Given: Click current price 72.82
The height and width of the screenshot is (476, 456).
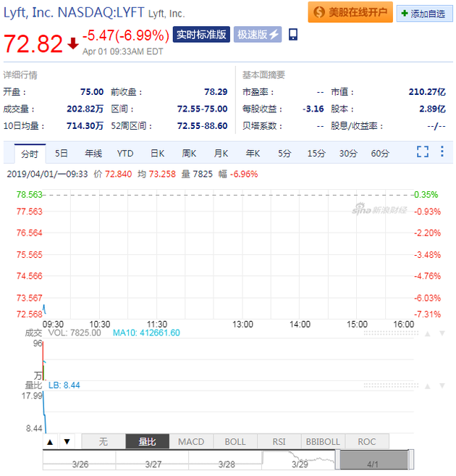Looking at the screenshot, I should tap(33, 43).
